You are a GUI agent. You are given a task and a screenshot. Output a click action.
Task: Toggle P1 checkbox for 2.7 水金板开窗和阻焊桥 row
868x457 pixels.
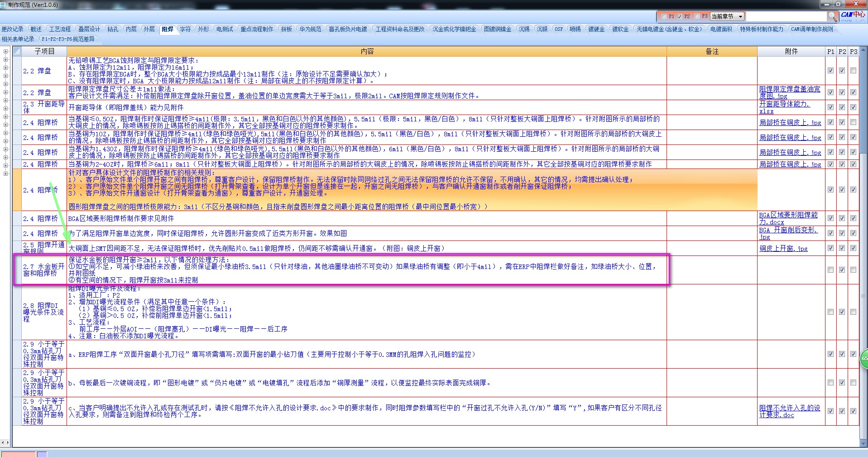point(830,270)
